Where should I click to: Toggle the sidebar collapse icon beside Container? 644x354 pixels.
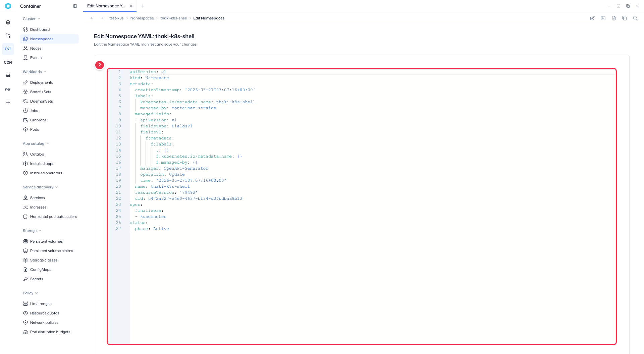(x=75, y=6)
